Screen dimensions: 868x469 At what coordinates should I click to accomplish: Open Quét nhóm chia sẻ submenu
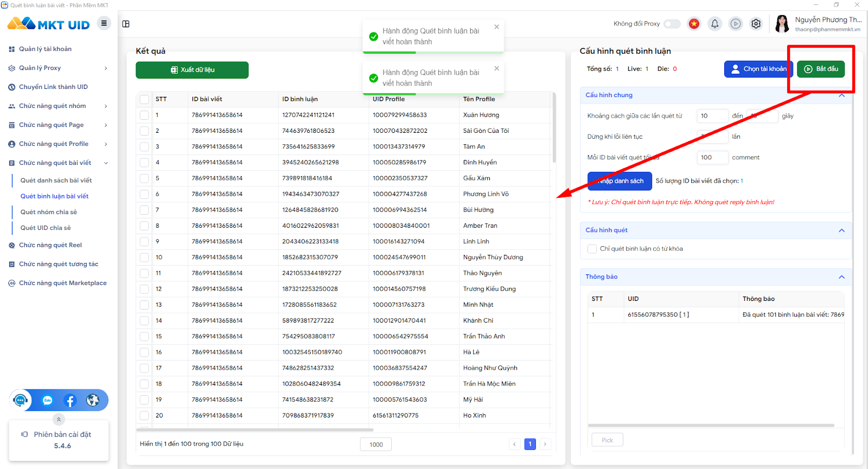49,212
